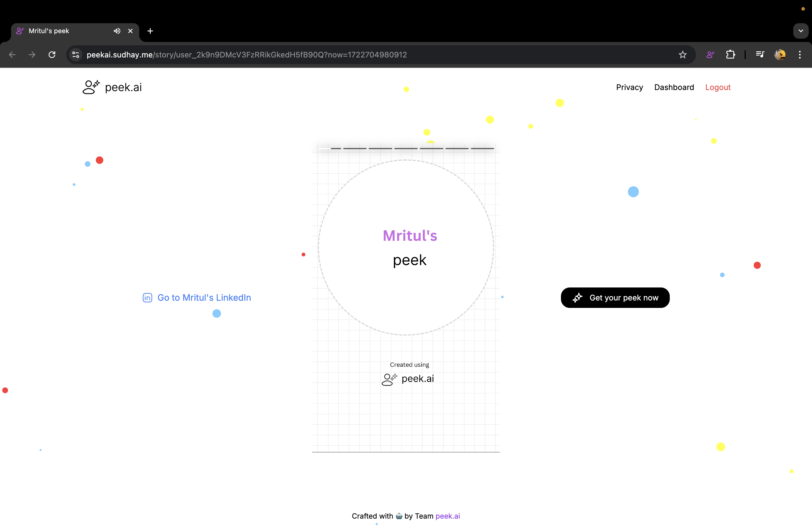View site information icon in the address bar
Screen dimensions: 812x528
point(75,55)
